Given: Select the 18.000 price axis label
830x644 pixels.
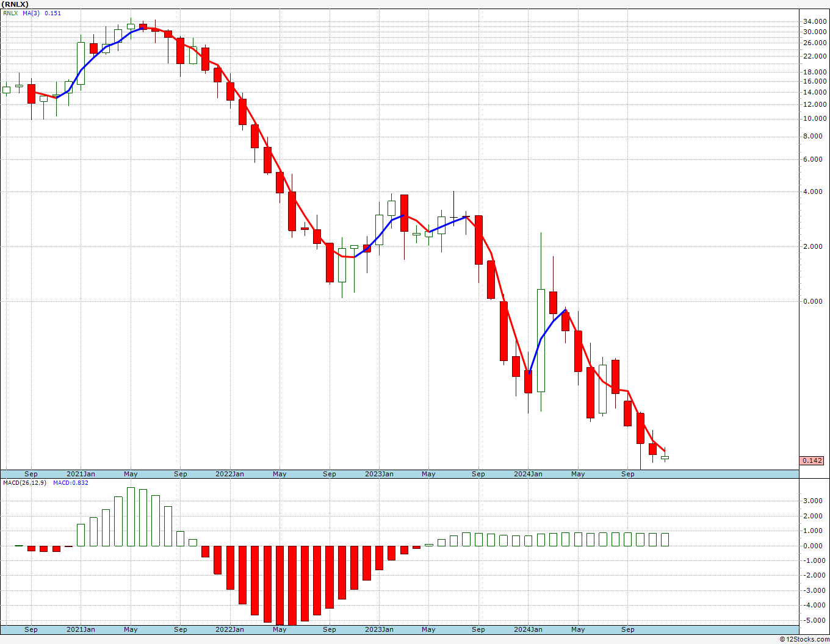Looking at the screenshot, I should (x=815, y=72).
